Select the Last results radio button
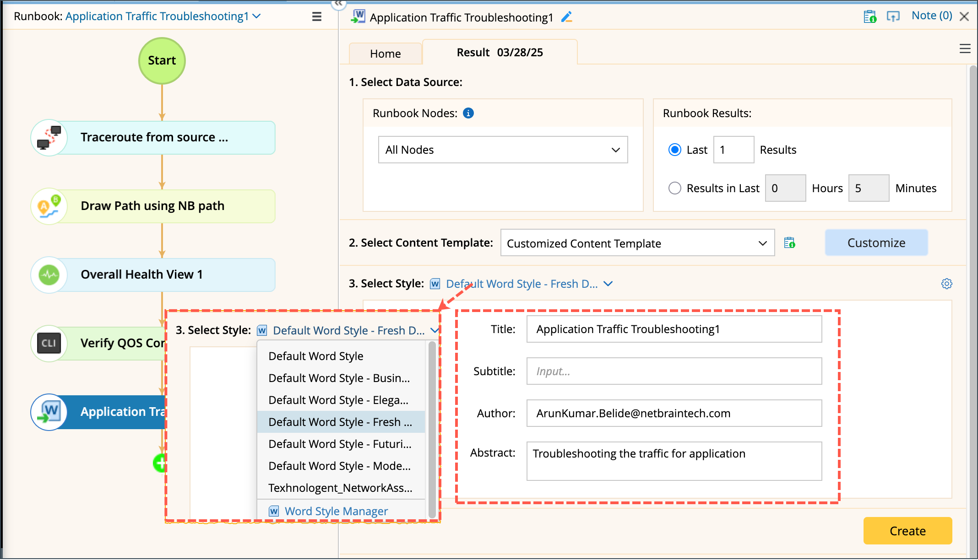Viewport: 978px width, 560px height. [674, 150]
